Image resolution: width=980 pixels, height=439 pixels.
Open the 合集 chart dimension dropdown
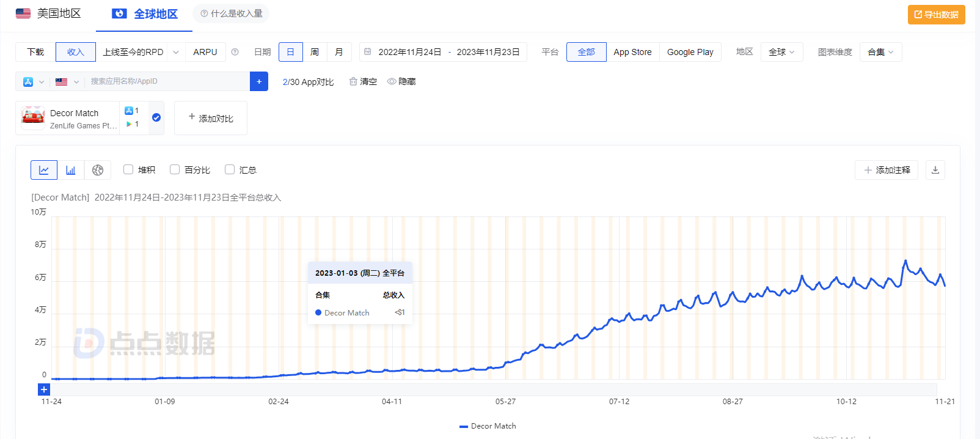point(880,52)
